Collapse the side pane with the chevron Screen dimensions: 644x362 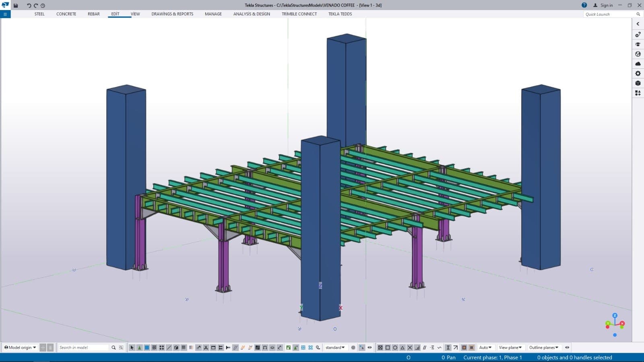tap(638, 24)
